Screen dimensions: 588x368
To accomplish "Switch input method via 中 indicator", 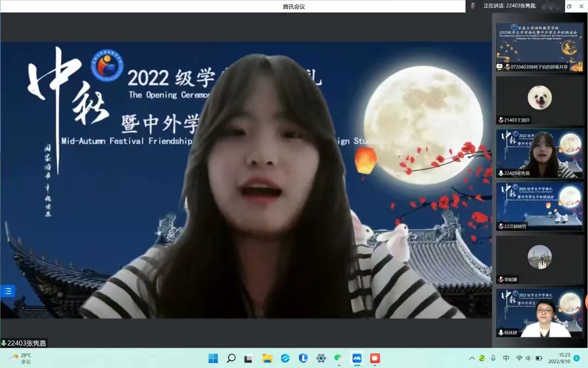I will (x=506, y=359).
